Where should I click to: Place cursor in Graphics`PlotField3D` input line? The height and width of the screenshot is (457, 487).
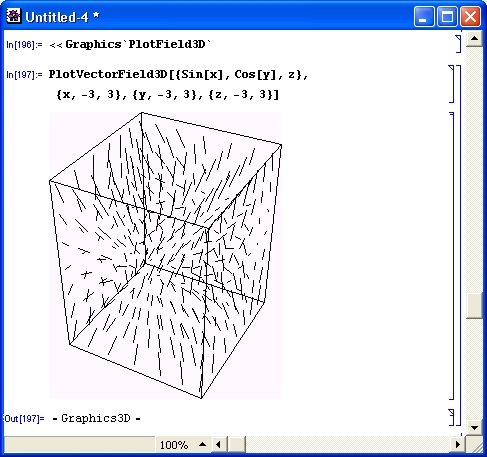(130, 44)
